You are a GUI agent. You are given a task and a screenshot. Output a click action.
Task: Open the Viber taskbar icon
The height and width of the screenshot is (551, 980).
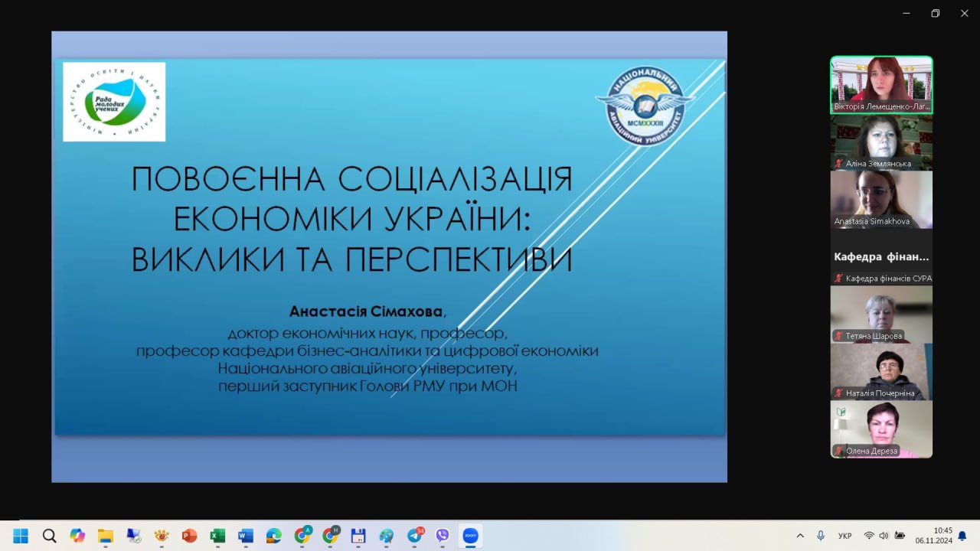pos(442,536)
